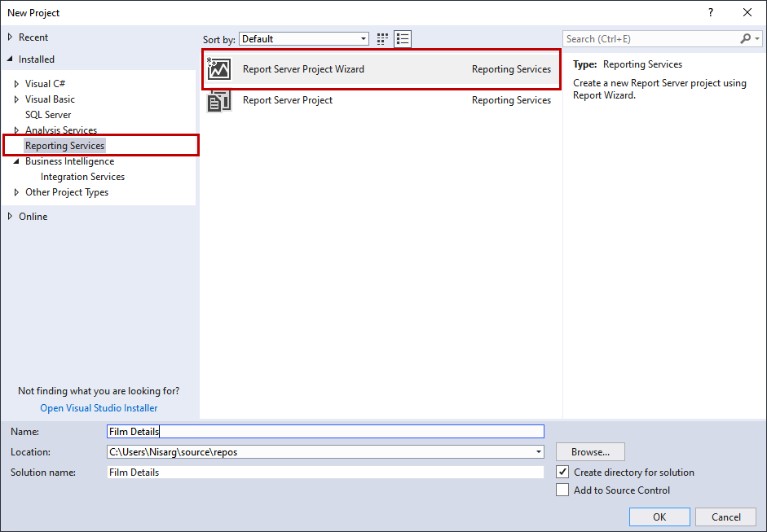
Task: Open the search options dropdown arrow
Action: coord(757,38)
